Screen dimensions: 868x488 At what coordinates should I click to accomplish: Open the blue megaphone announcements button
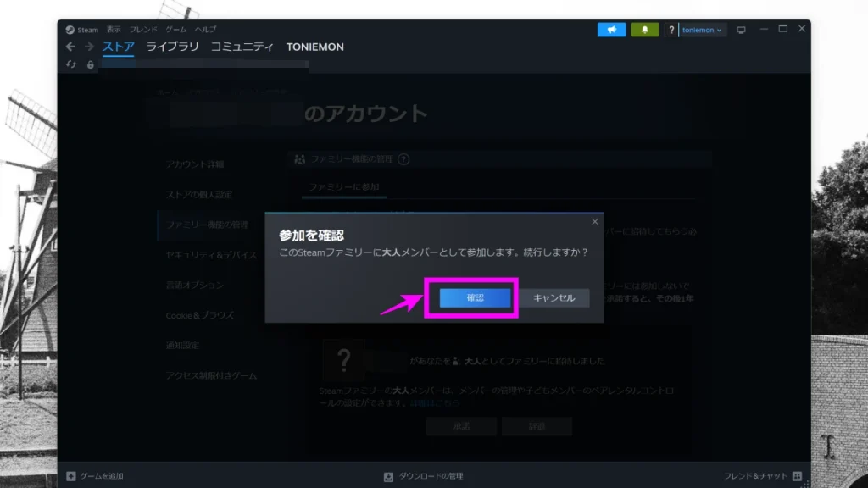click(x=611, y=30)
